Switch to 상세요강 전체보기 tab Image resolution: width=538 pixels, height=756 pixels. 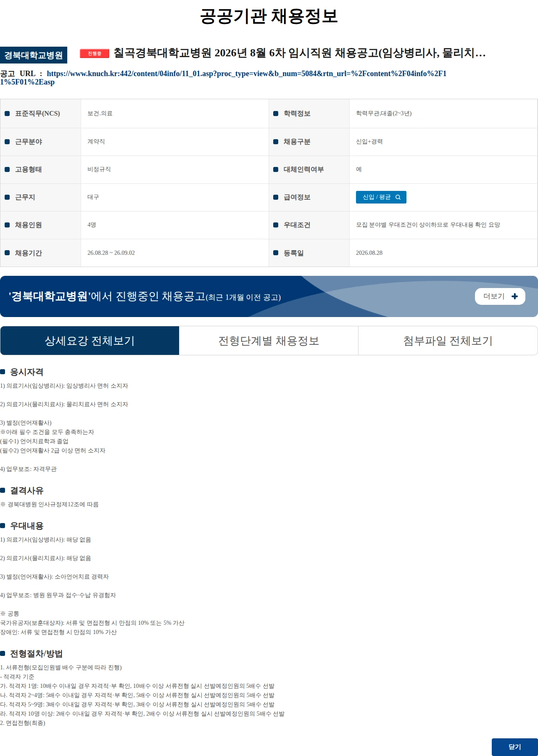click(90, 341)
